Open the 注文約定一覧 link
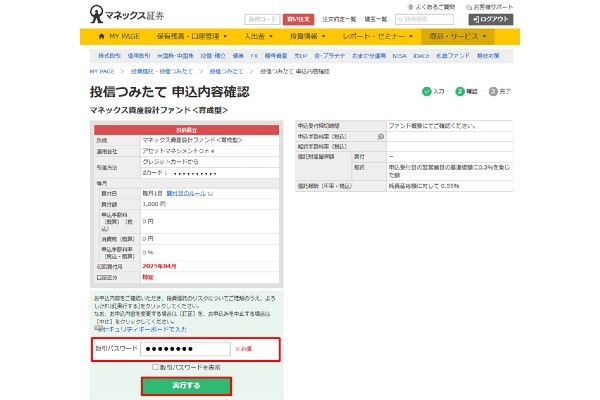This screenshot has width=600, height=400. click(339, 19)
